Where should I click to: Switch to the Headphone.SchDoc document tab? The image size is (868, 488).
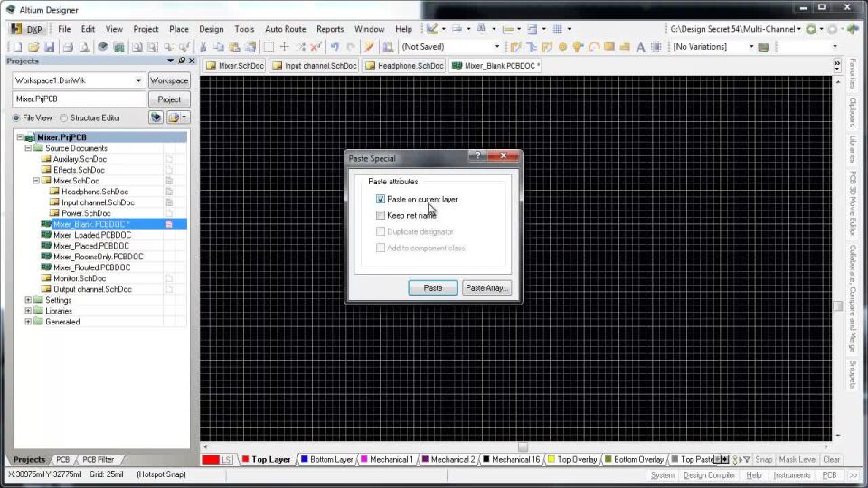point(405,66)
